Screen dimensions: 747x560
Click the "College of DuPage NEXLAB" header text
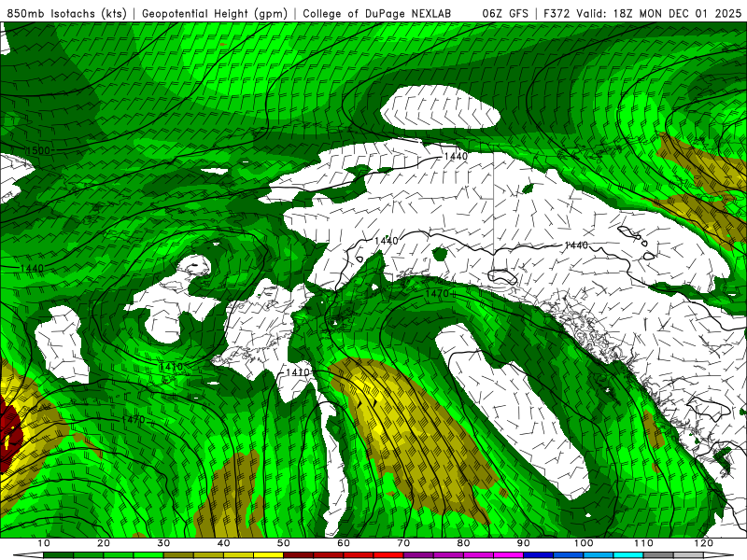[x=377, y=13]
